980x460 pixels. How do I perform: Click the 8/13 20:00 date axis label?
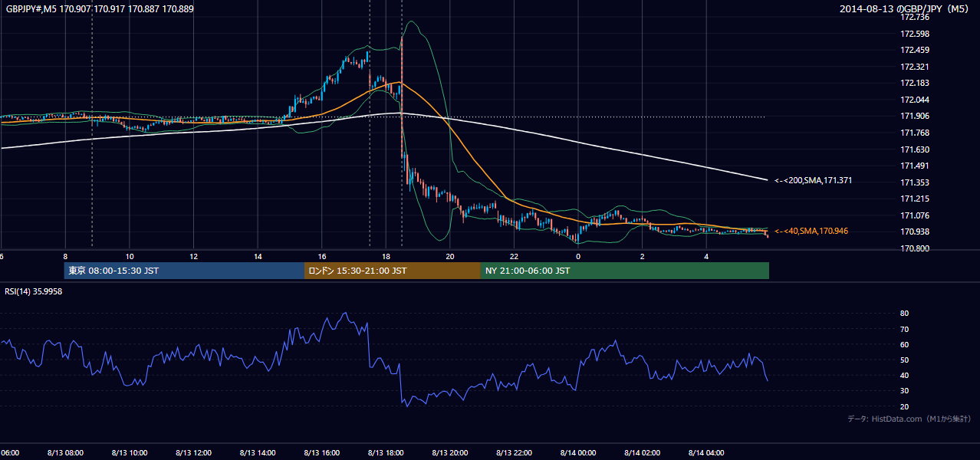pos(451,452)
